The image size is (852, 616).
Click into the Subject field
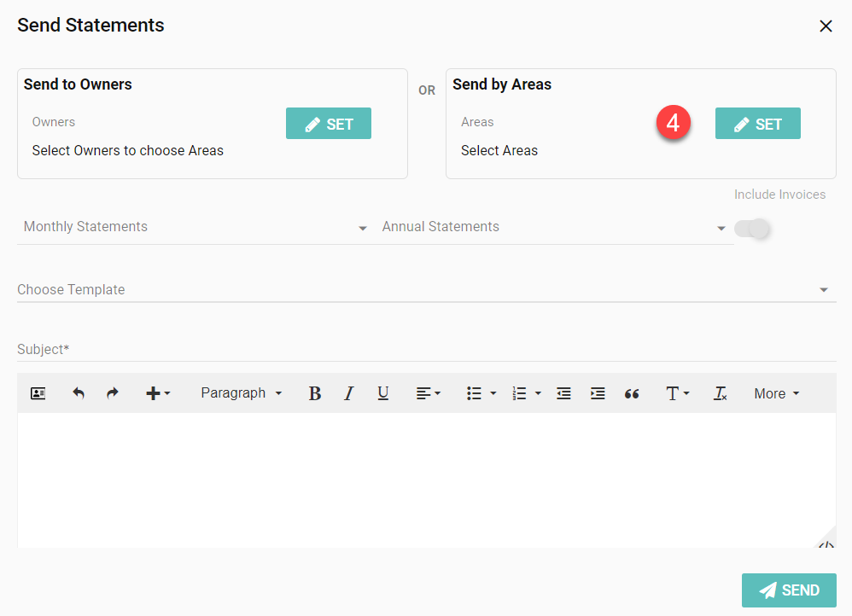[425, 350]
